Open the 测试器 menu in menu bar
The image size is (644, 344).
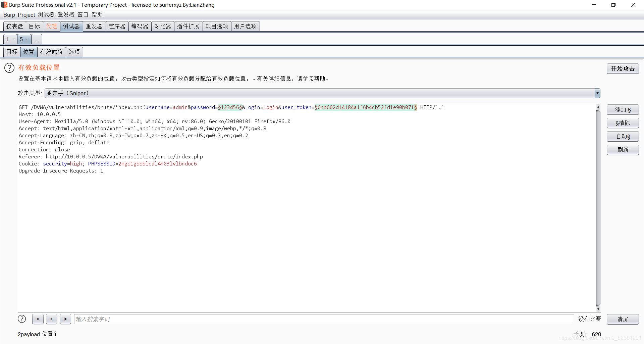46,15
